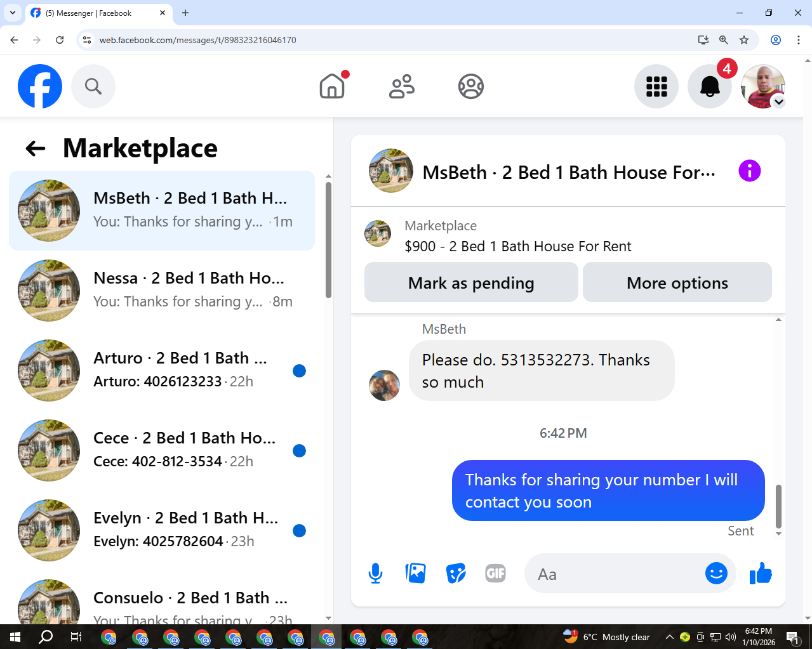Click the conversation list scrollbar
Viewport: 812px width, 649px height.
pos(328,239)
